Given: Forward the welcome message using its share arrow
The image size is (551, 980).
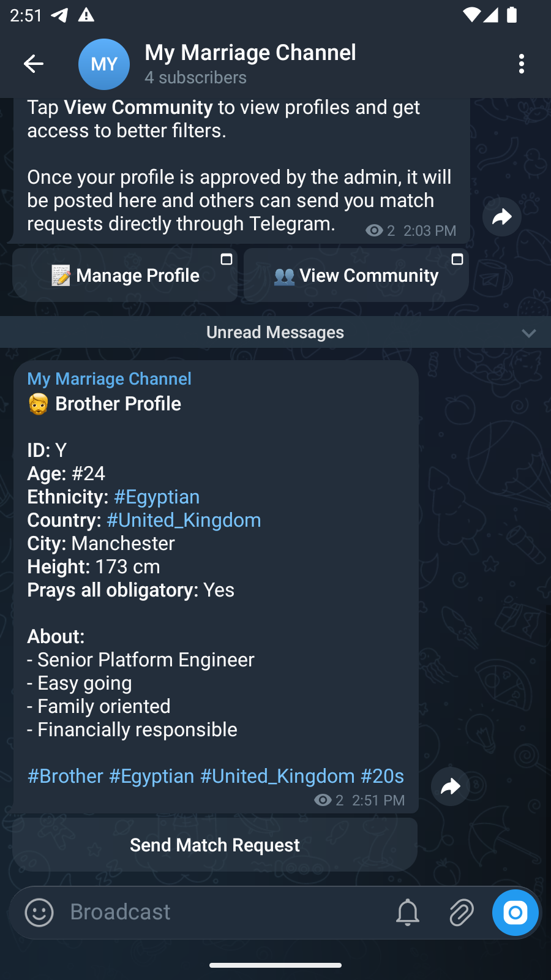Looking at the screenshot, I should (502, 217).
